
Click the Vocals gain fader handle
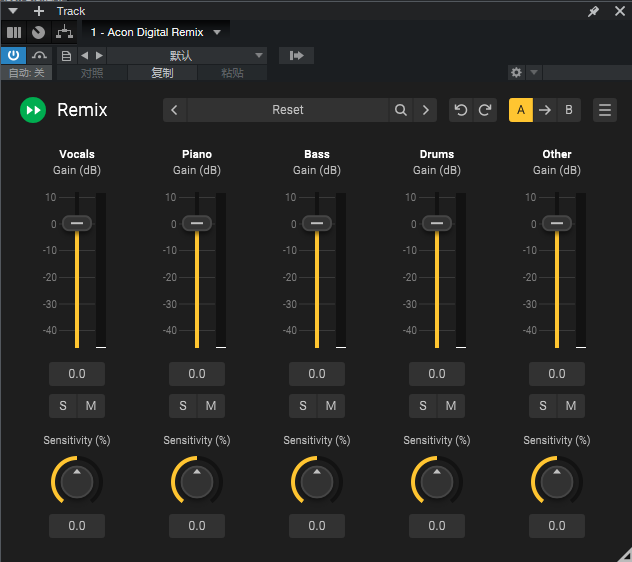(77, 223)
